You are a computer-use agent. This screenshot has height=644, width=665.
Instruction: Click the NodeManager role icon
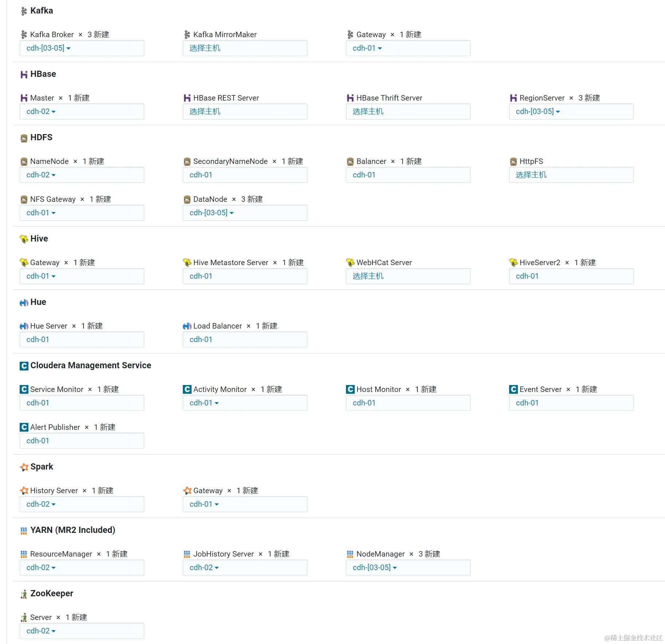[350, 554]
